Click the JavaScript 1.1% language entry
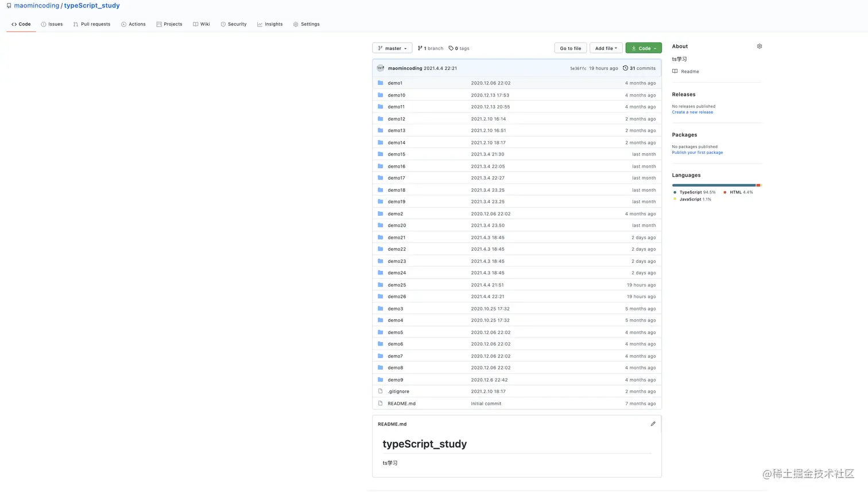This screenshot has height=493, width=868. pos(692,199)
